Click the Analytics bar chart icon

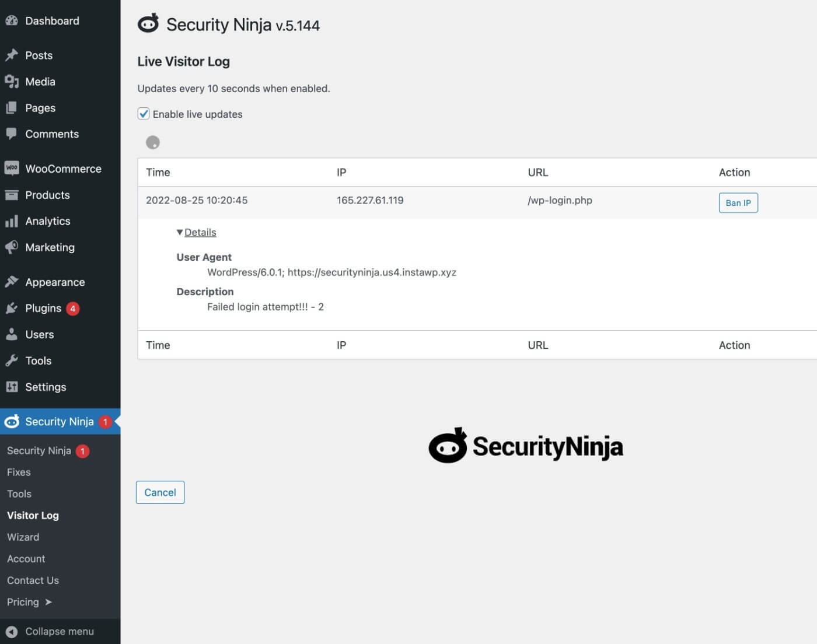(x=12, y=221)
